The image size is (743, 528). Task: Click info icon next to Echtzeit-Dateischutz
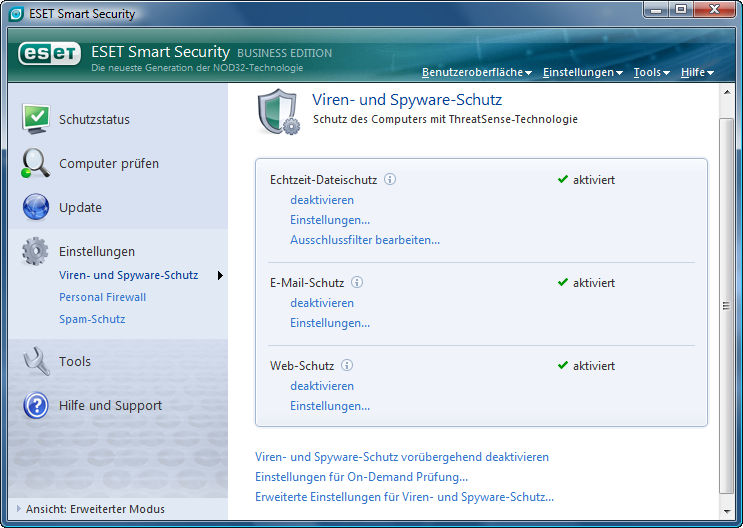(390, 179)
